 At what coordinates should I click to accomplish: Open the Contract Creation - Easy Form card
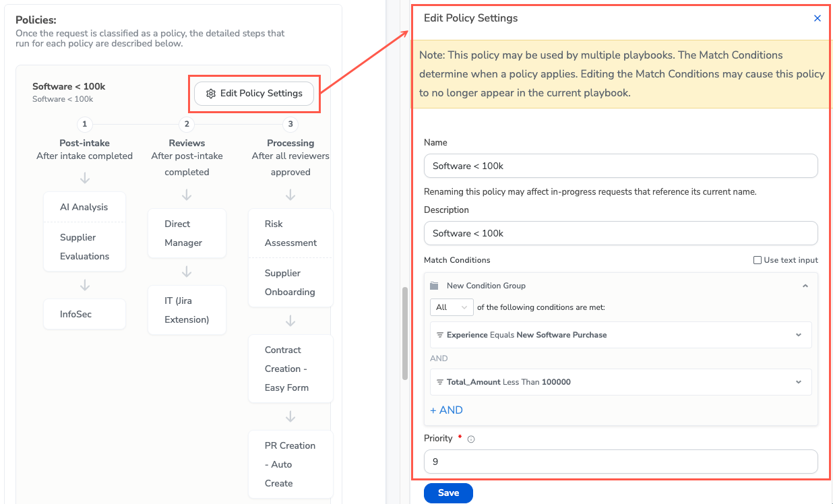tap(290, 369)
